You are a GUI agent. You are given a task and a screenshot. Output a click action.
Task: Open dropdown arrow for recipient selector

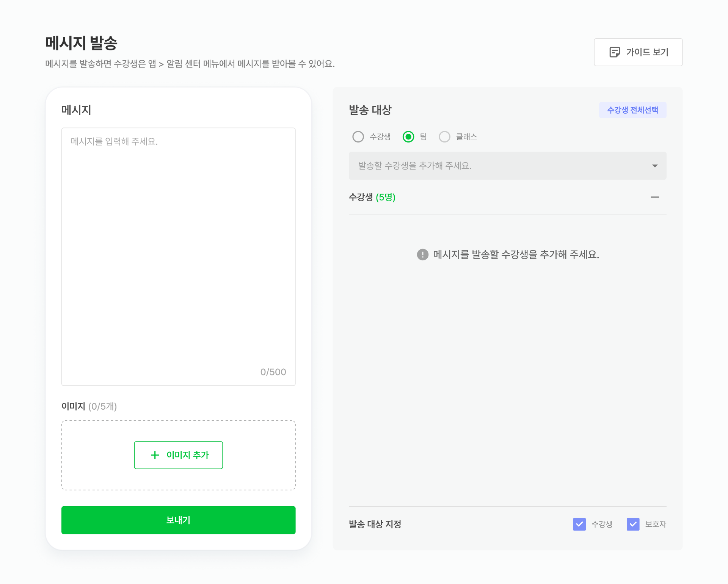tap(655, 166)
